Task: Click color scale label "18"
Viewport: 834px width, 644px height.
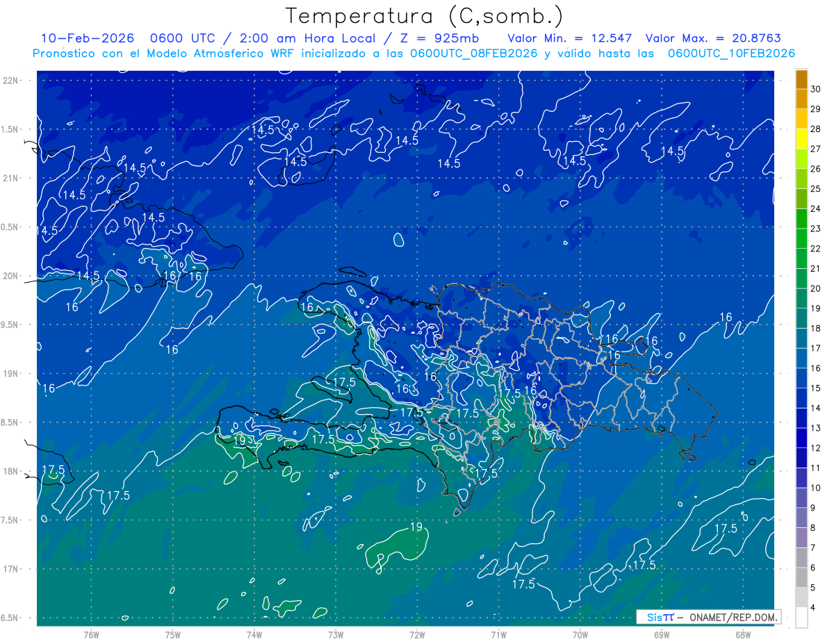Action: [x=816, y=329]
